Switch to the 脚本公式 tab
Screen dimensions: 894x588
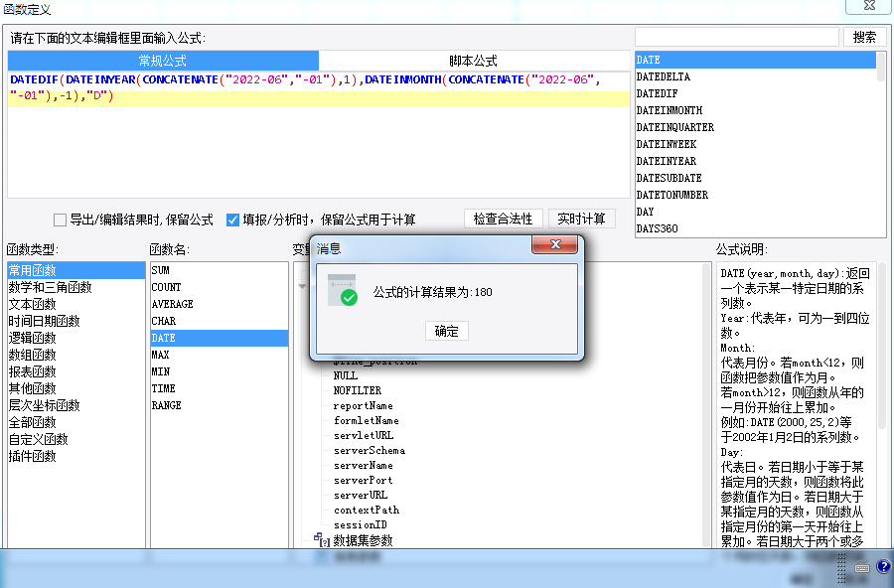click(473, 61)
